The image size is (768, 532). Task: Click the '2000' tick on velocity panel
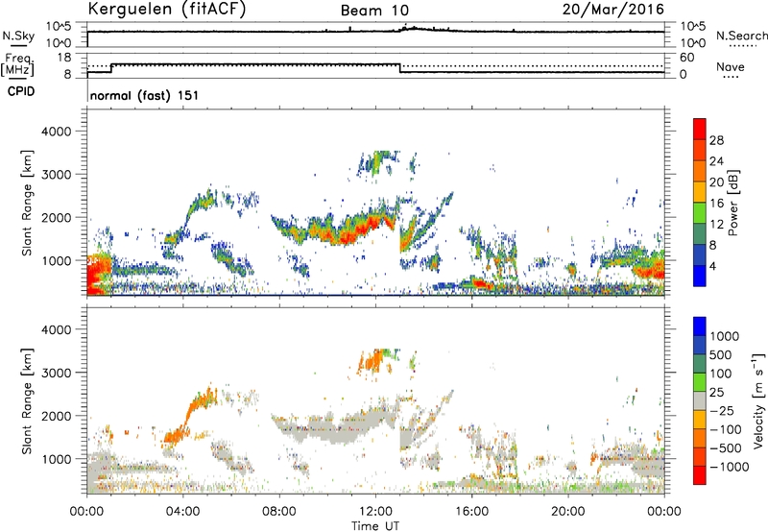pos(56,416)
